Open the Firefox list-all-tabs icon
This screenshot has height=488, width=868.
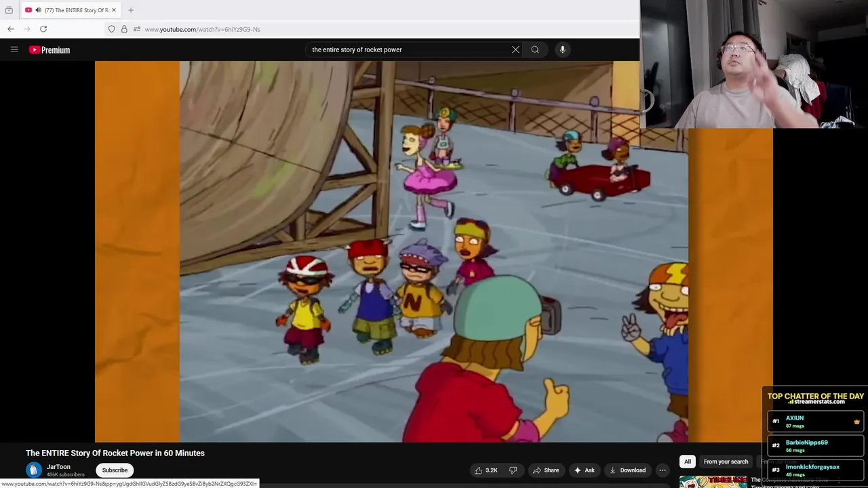pyautogui.click(x=9, y=10)
